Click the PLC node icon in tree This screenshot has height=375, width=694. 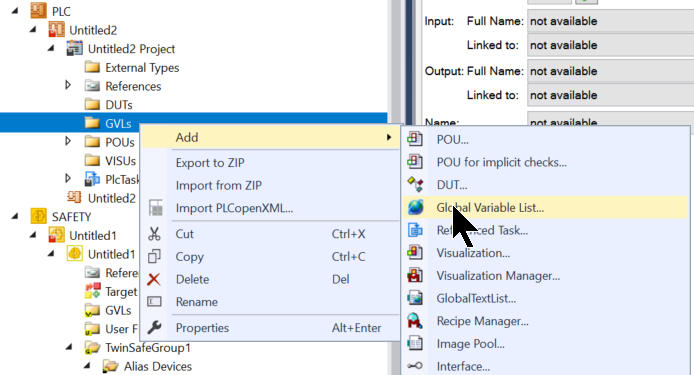point(39,11)
